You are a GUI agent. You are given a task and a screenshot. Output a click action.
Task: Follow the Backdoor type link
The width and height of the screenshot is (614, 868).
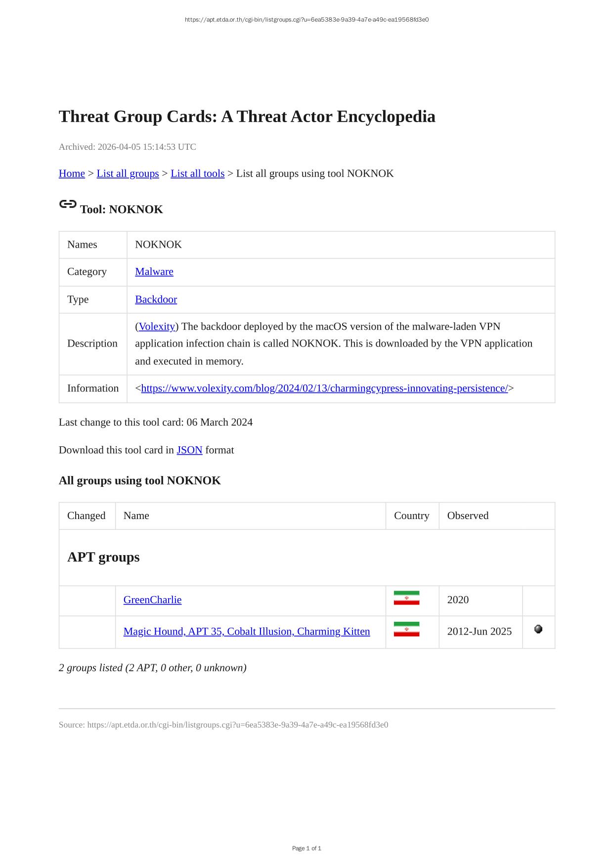(156, 299)
